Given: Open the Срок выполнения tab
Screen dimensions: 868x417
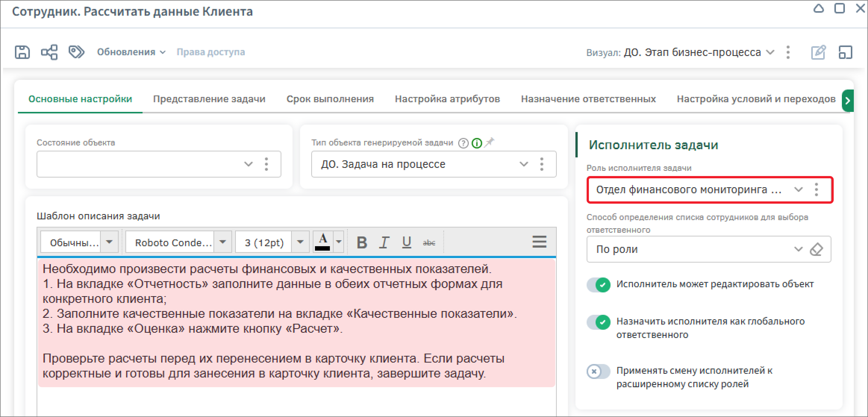Looking at the screenshot, I should (x=330, y=99).
